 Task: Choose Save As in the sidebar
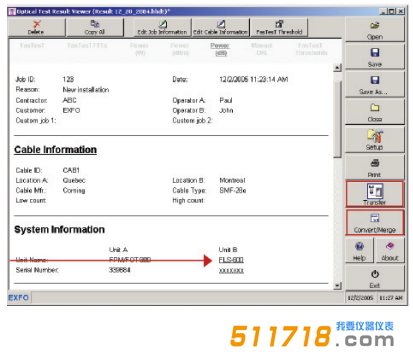pos(375,85)
